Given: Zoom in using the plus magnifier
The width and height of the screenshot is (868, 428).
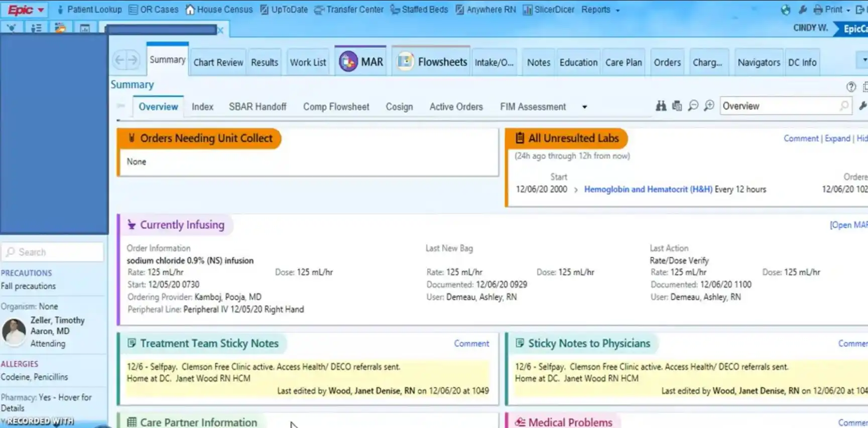Looking at the screenshot, I should [x=709, y=106].
